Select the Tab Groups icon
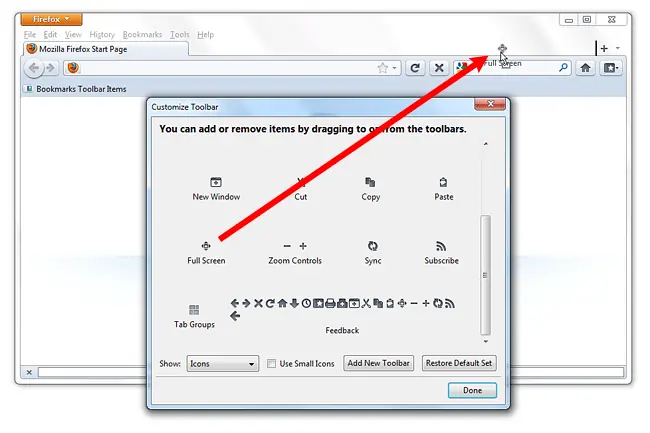Screen dimensions: 650x433 pyautogui.click(x=194, y=310)
